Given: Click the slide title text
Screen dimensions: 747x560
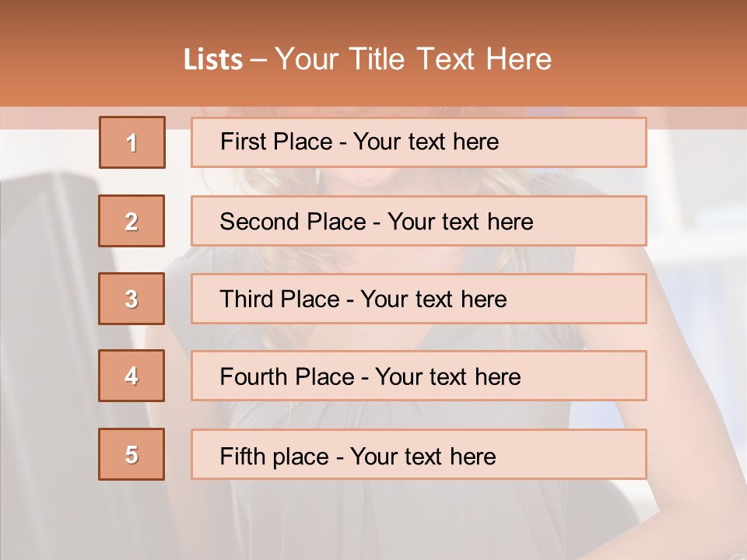Looking at the screenshot, I should [x=367, y=59].
